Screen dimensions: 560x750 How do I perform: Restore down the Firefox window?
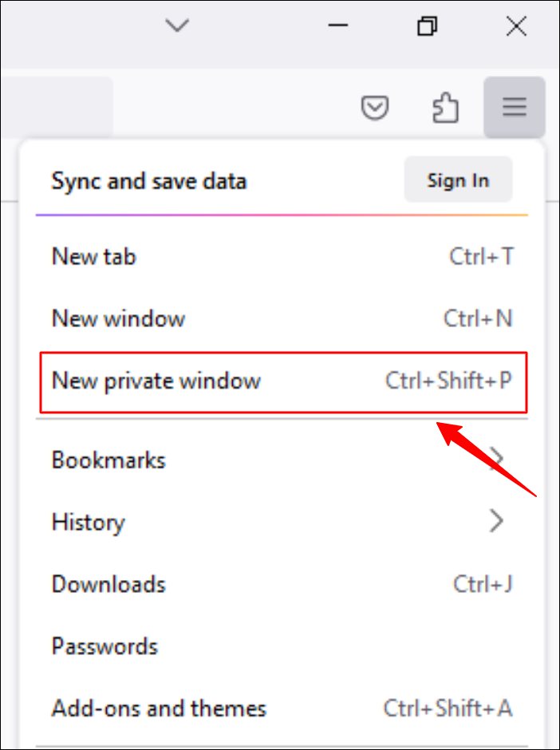428,26
